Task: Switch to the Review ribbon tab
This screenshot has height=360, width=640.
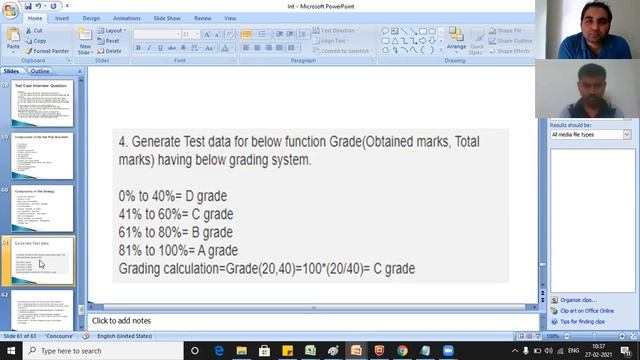Action: (x=202, y=18)
